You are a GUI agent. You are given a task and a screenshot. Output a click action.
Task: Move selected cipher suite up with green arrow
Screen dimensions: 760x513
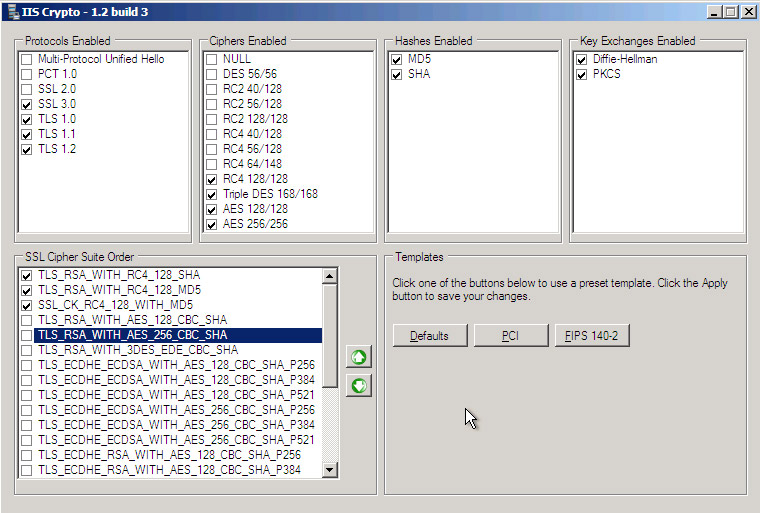pos(359,357)
